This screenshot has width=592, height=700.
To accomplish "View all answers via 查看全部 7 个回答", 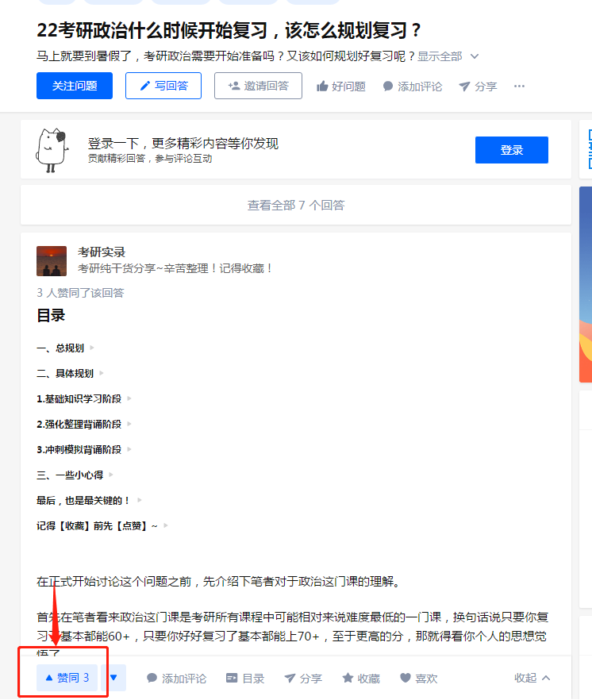I will coord(296,205).
